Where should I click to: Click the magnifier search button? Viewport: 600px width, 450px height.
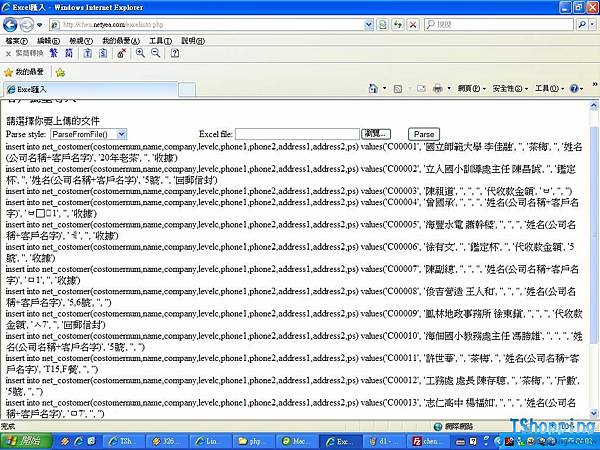coord(582,25)
